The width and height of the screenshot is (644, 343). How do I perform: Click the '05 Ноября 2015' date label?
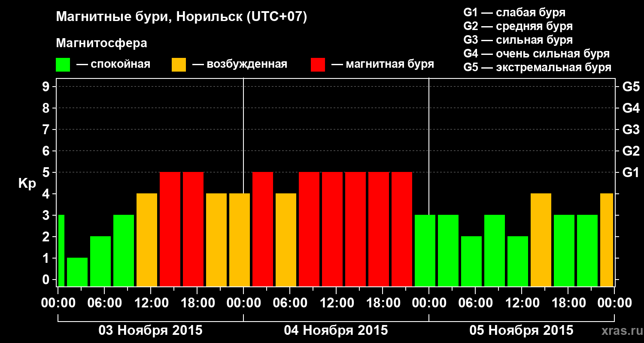pos(521,331)
